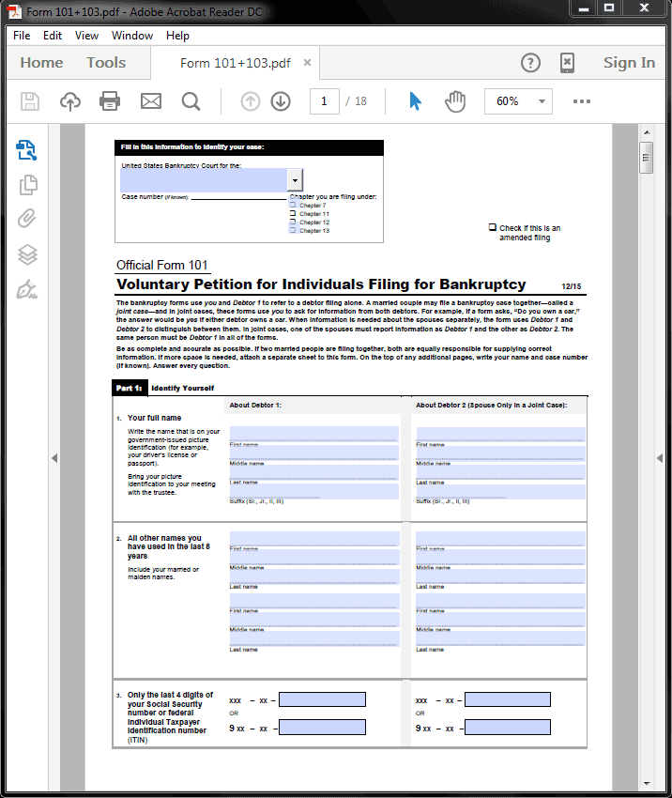The height and width of the screenshot is (798, 672).
Task: Click the upload to cloud icon
Action: point(70,101)
